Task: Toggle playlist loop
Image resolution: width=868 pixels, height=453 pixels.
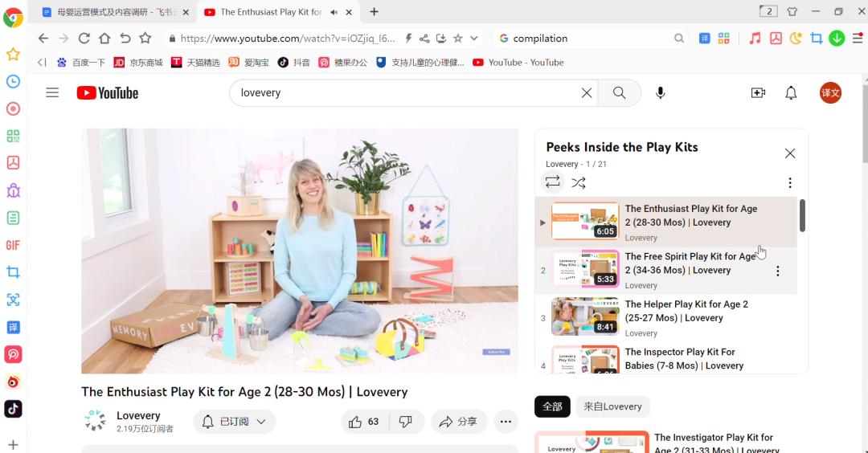Action: pos(552,182)
